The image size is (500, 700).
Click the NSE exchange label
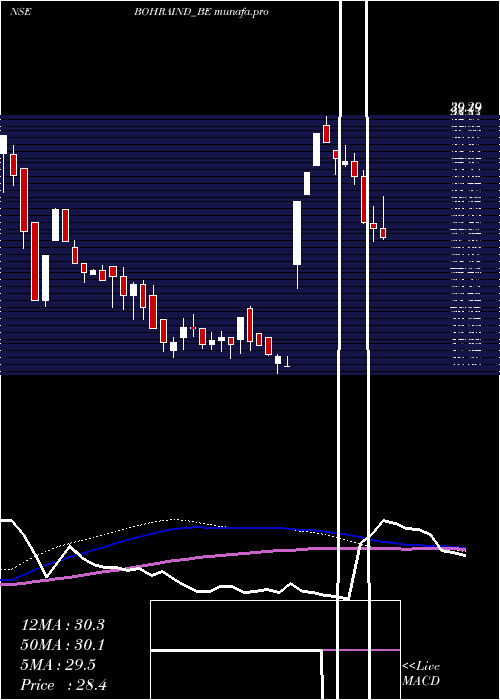click(x=21, y=12)
